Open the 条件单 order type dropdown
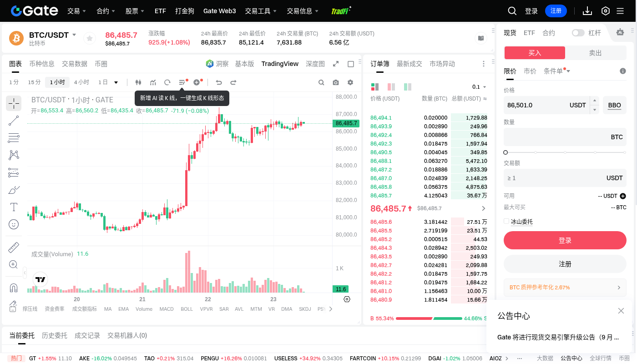The width and height of the screenshot is (637, 364). click(x=557, y=71)
